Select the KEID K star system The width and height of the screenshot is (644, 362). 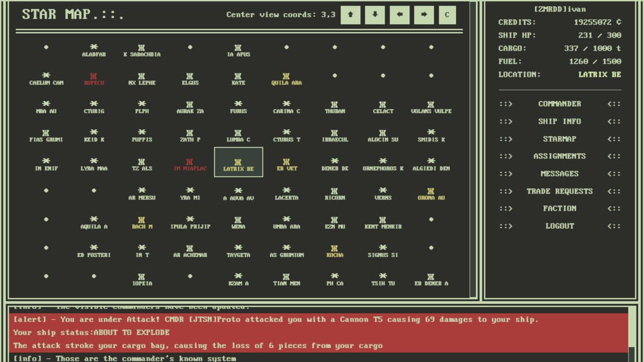[94, 136]
